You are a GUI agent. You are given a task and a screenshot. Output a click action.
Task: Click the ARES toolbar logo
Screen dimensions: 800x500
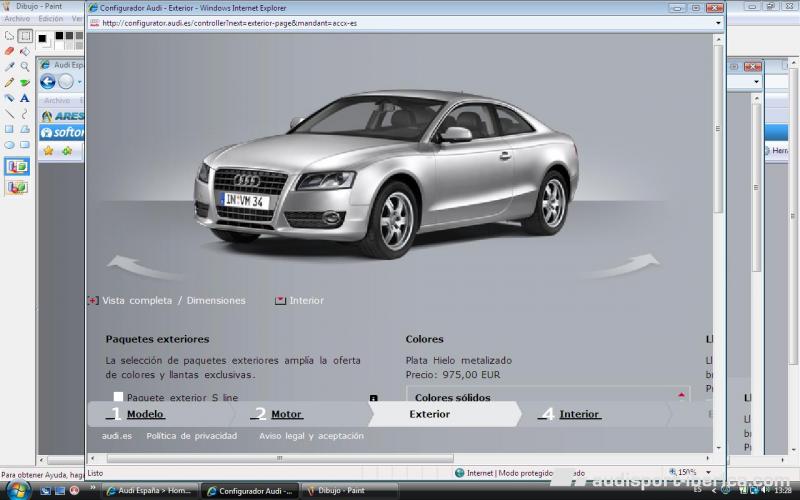pyautogui.click(x=63, y=116)
